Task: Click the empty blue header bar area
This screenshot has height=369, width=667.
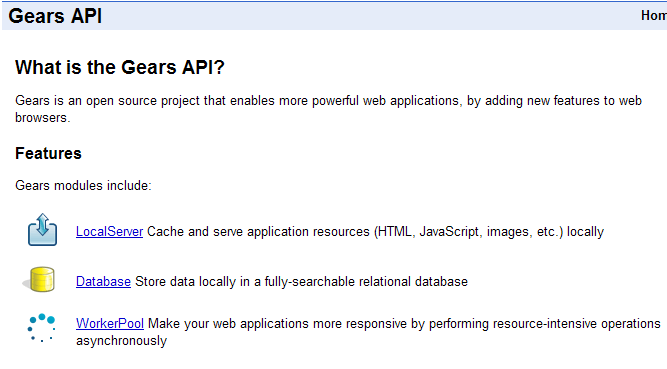Action: (x=370, y=16)
